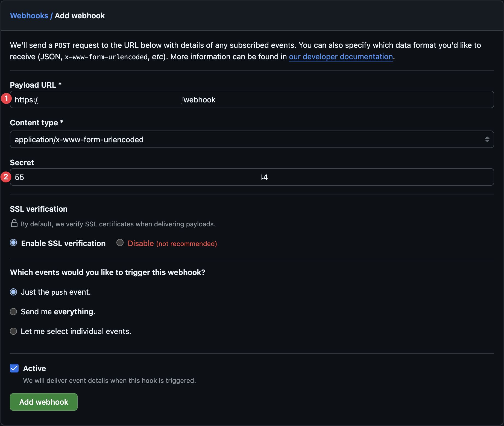Open our developer documentation link
Screen dimensions: 504x426
click(x=341, y=57)
